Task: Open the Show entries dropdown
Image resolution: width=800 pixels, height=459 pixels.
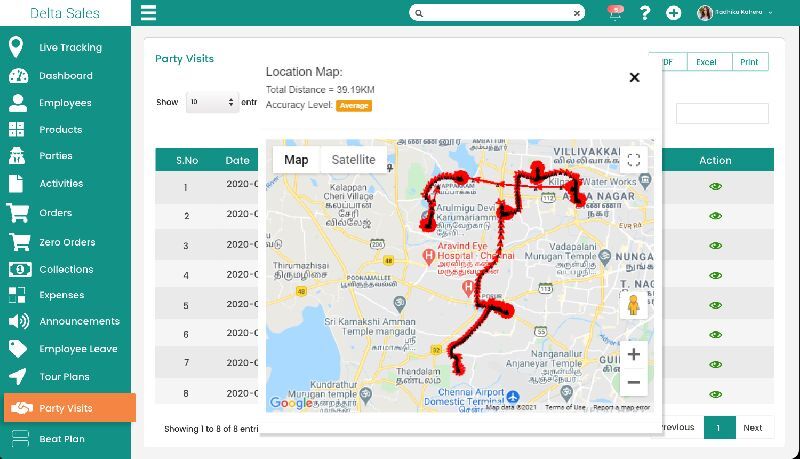Action: [x=211, y=102]
